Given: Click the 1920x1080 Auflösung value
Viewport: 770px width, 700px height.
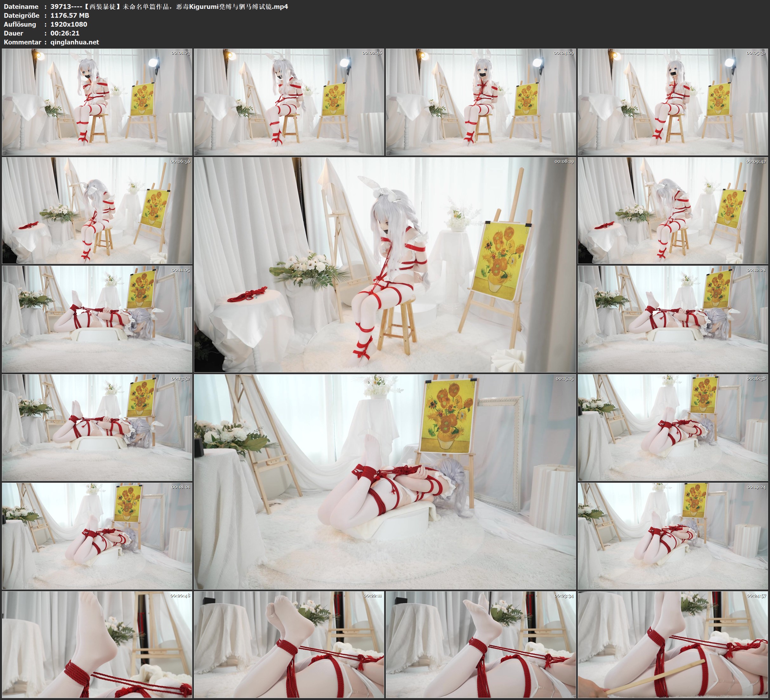Looking at the screenshot, I should [x=69, y=24].
